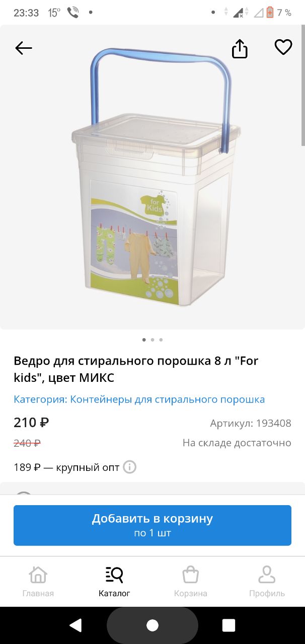This screenshot has height=644, width=305.
Task: Tap the Android back navigation button
Action: 75,625
